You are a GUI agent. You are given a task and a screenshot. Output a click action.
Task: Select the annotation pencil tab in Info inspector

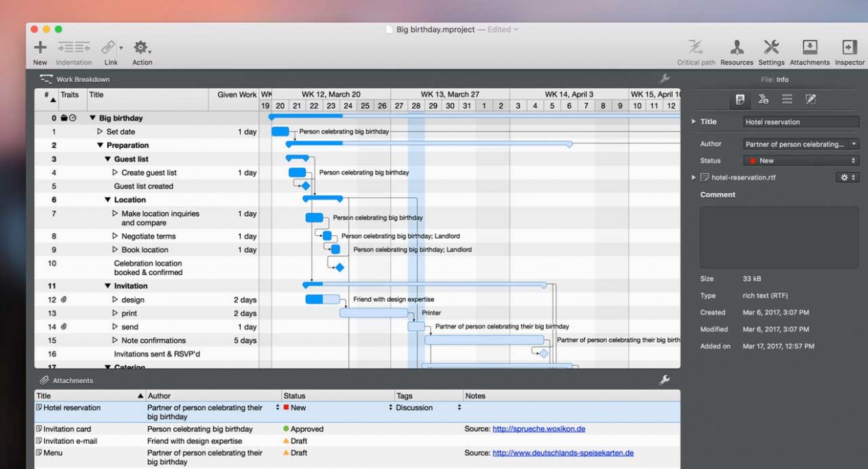(x=811, y=99)
